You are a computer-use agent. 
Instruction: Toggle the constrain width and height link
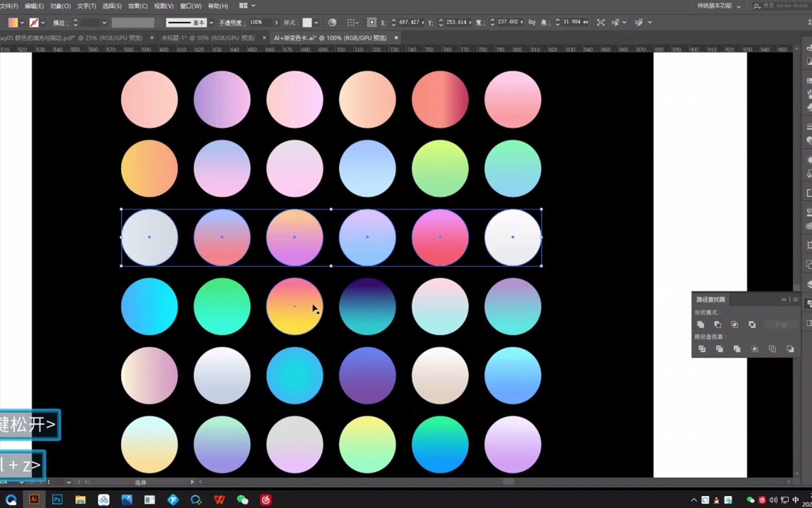[531, 22]
